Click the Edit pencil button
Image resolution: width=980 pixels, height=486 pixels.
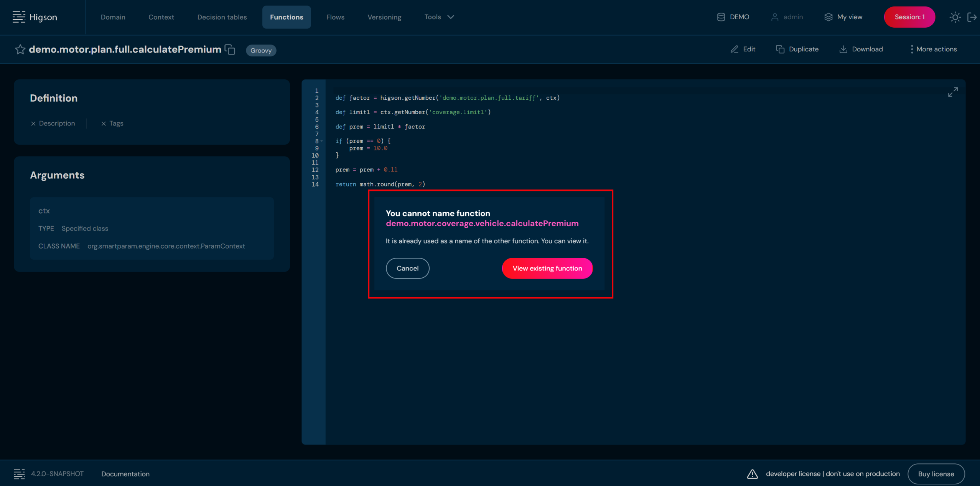tap(743, 49)
